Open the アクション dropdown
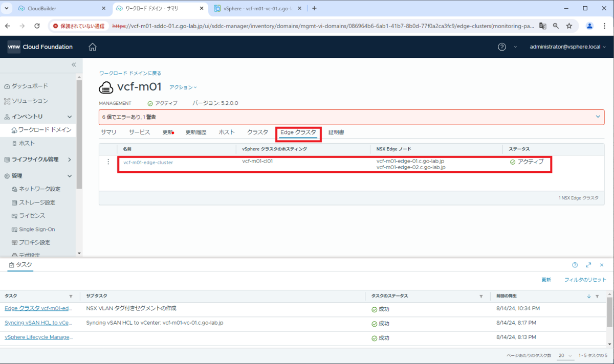Screen dimensions: 614x364 pos(183,88)
